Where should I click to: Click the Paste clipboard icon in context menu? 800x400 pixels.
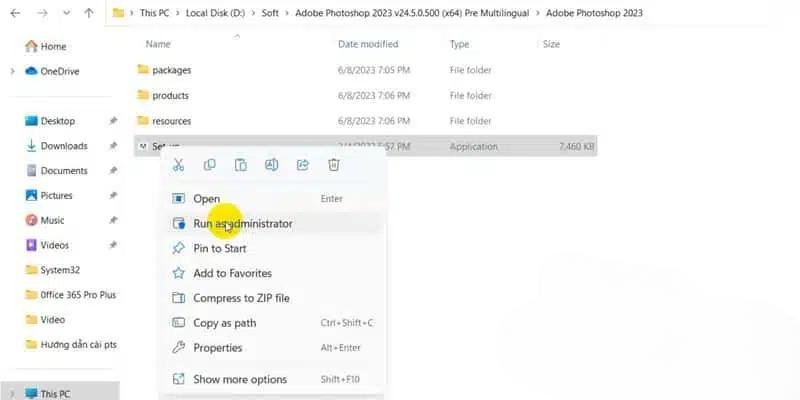(x=240, y=165)
